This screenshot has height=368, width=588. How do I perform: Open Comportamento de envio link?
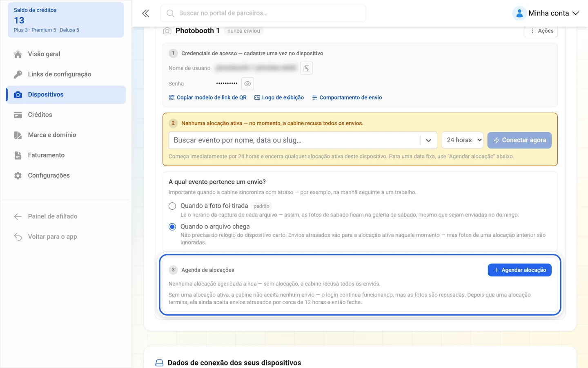(347, 97)
